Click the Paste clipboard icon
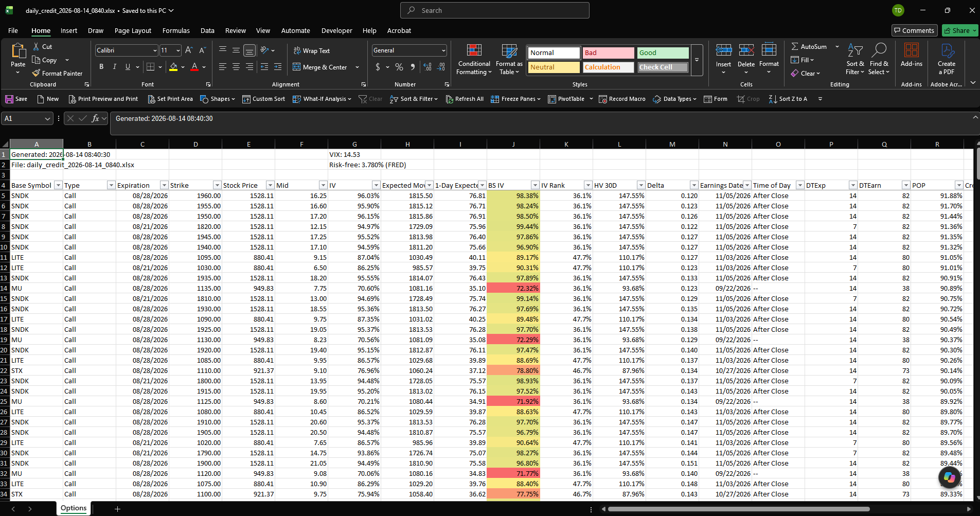Viewport: 980px width, 516px height. click(x=18, y=51)
